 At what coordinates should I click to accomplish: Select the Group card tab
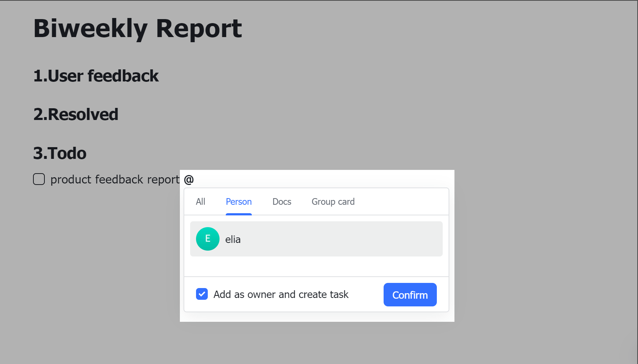(333, 201)
